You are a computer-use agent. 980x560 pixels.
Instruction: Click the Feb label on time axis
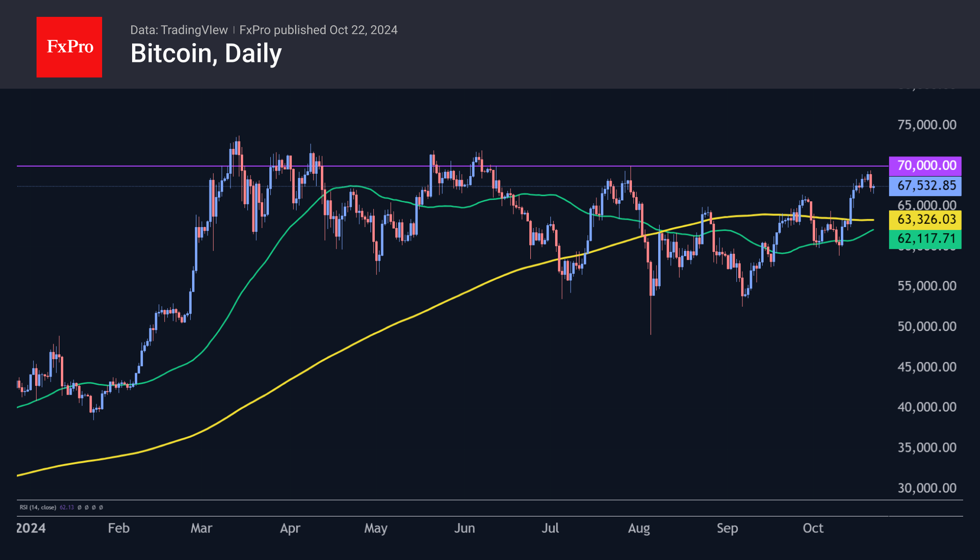[119, 528]
